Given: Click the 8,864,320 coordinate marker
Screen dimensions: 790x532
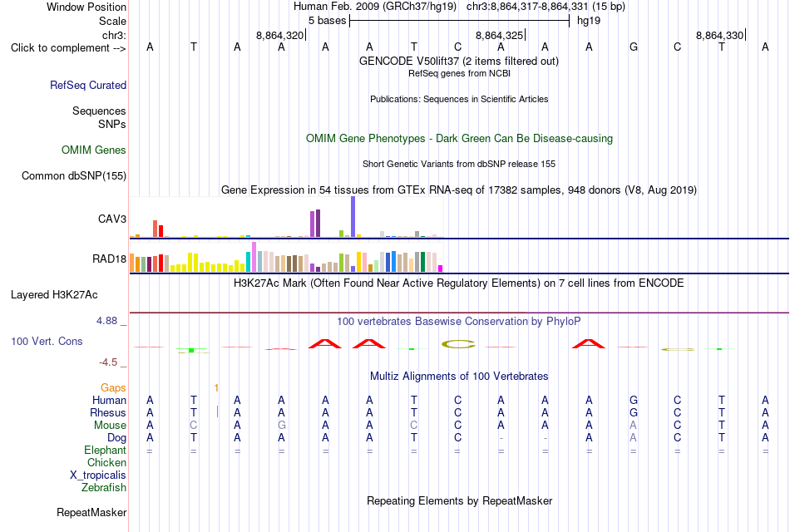Looking at the screenshot, I should click(280, 35).
